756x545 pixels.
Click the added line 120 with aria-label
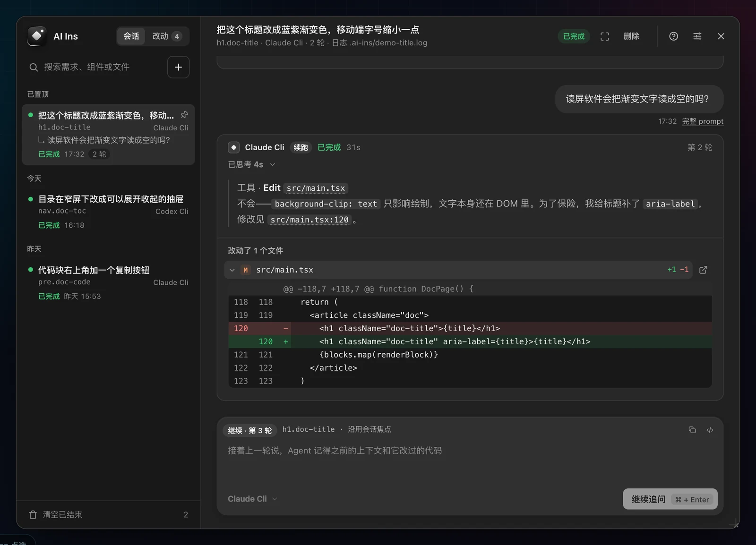(x=470, y=341)
